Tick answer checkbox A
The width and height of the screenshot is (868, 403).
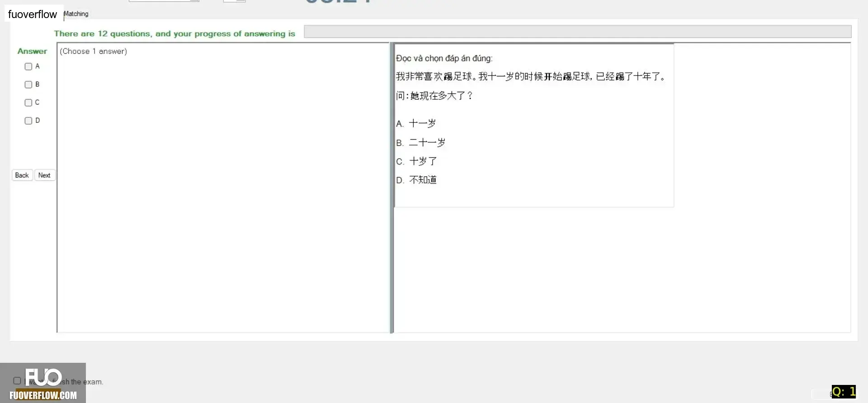[28, 66]
